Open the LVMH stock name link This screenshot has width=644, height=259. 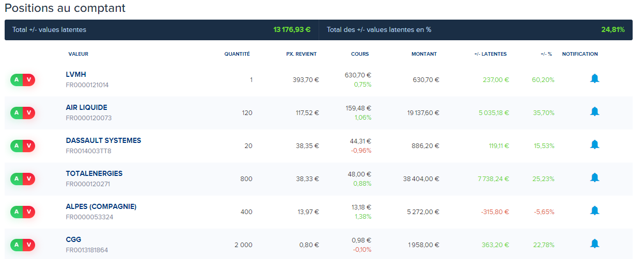coord(76,75)
